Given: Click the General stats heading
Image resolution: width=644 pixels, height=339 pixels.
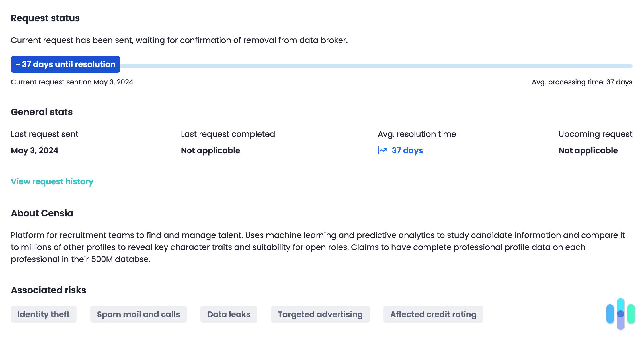Looking at the screenshot, I should click(42, 112).
